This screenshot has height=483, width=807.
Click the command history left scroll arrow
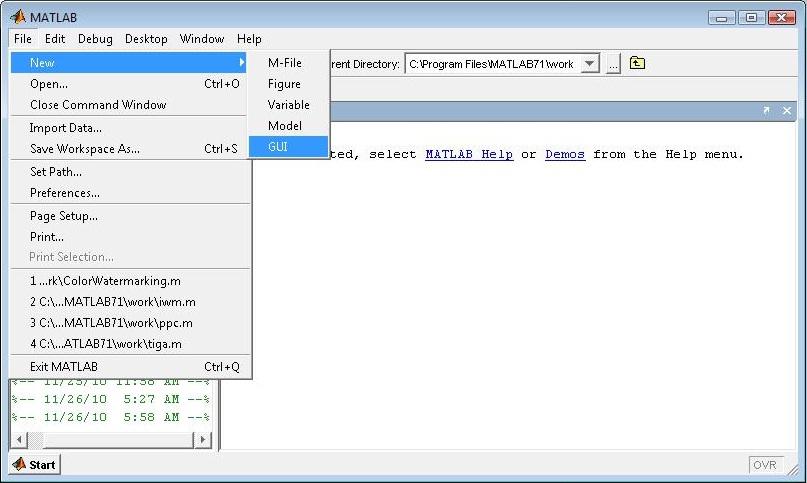(19, 440)
